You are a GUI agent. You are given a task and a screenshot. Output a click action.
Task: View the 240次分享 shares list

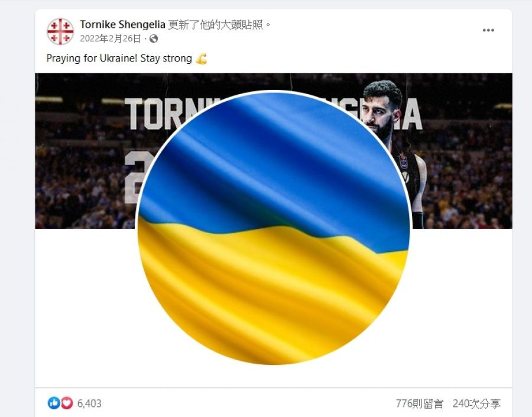point(476,403)
